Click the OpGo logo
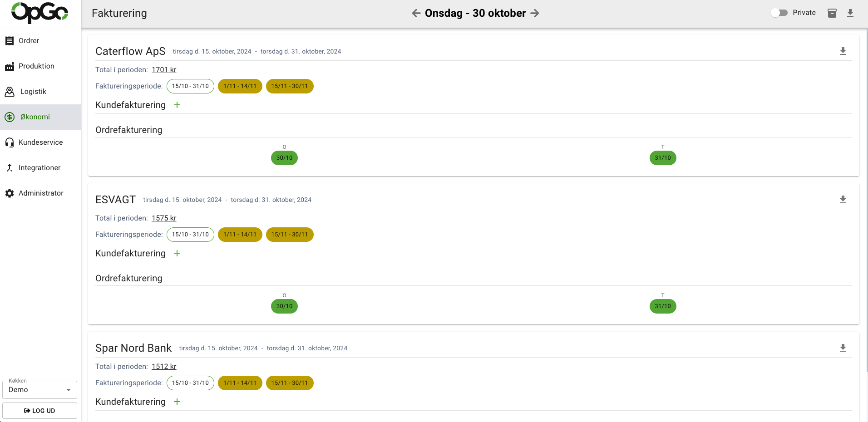Viewport: 868px width, 422px height. click(40, 13)
